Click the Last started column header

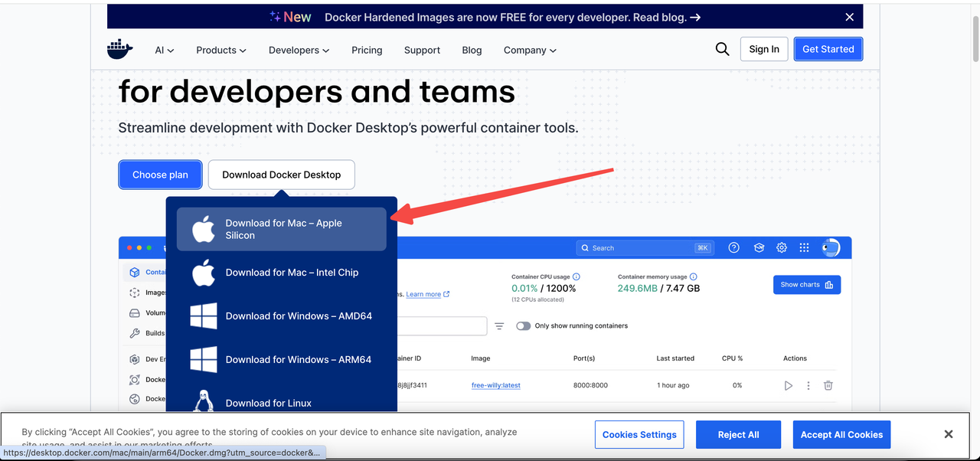point(675,358)
